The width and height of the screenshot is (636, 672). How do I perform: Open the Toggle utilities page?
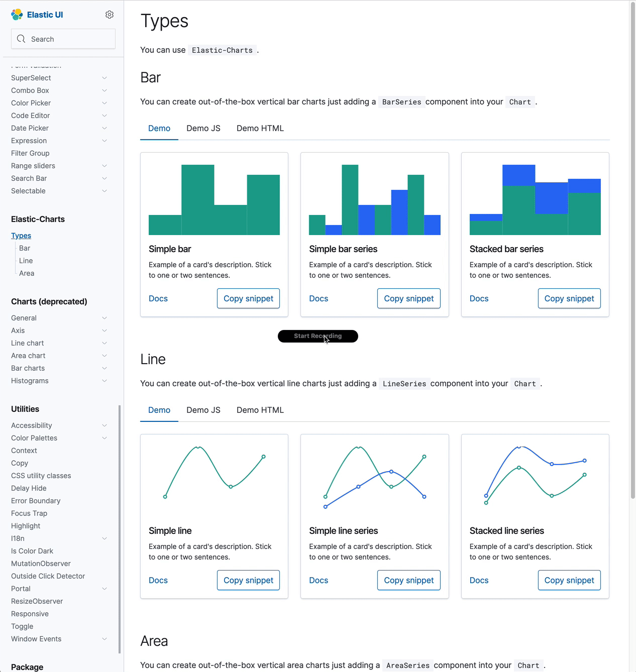(x=22, y=626)
